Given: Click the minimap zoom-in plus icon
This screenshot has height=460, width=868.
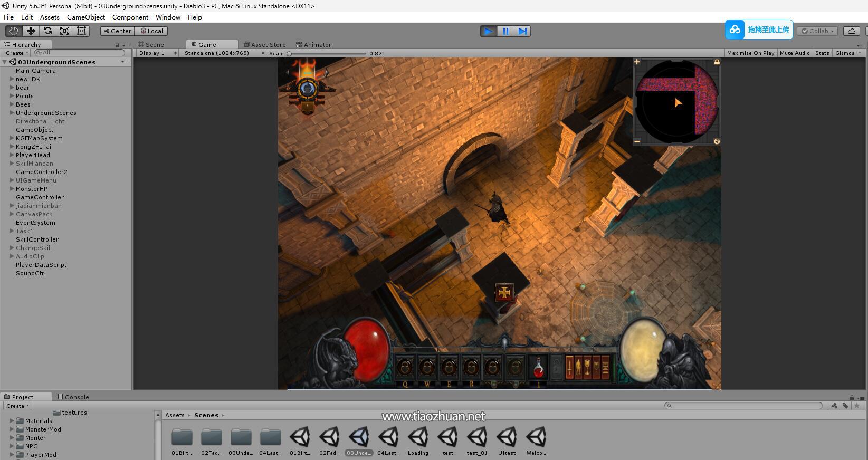Looking at the screenshot, I should coord(637,62).
